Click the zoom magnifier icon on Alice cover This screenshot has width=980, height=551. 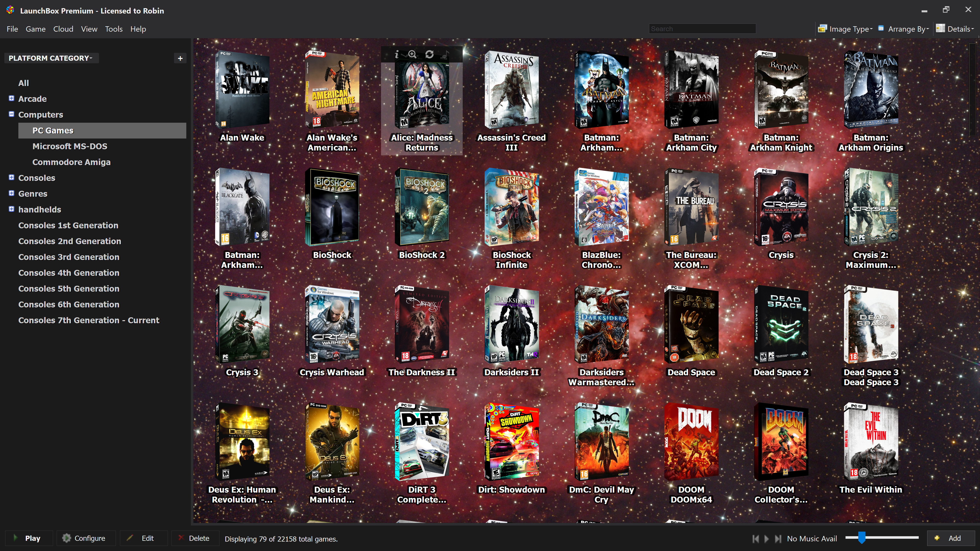pos(412,54)
